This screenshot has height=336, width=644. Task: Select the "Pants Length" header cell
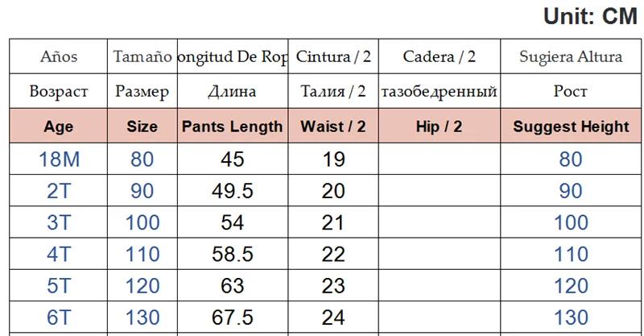[233, 127]
